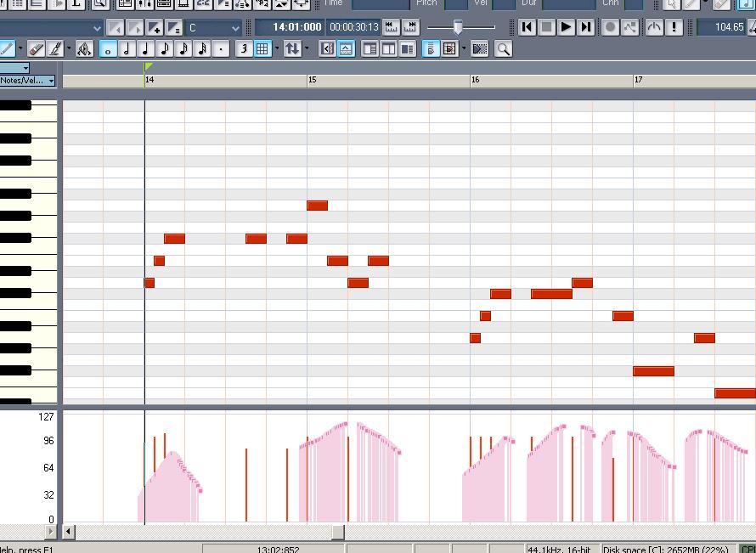
Task: Click the 'Disk space [C]' status entry
Action: point(669,549)
